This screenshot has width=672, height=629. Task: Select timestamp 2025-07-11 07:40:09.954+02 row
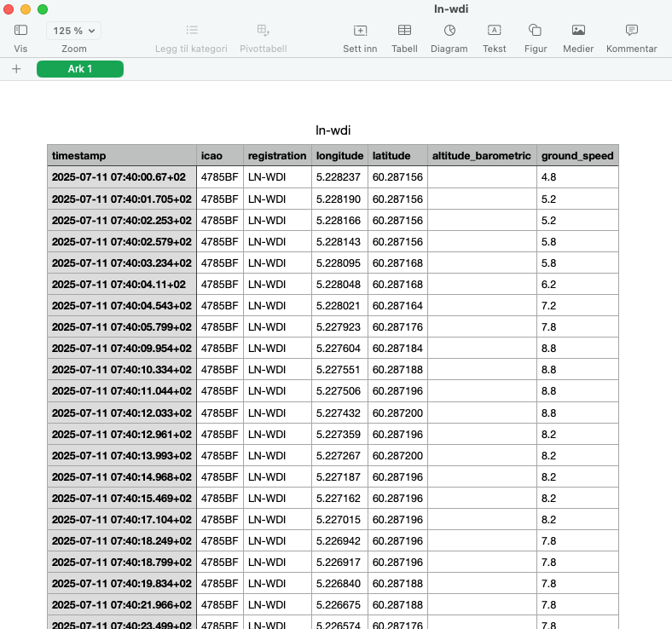[x=122, y=349]
